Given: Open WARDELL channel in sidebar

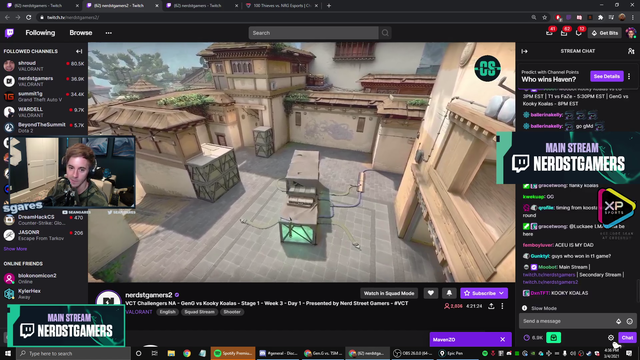Looking at the screenshot, I should (44, 112).
